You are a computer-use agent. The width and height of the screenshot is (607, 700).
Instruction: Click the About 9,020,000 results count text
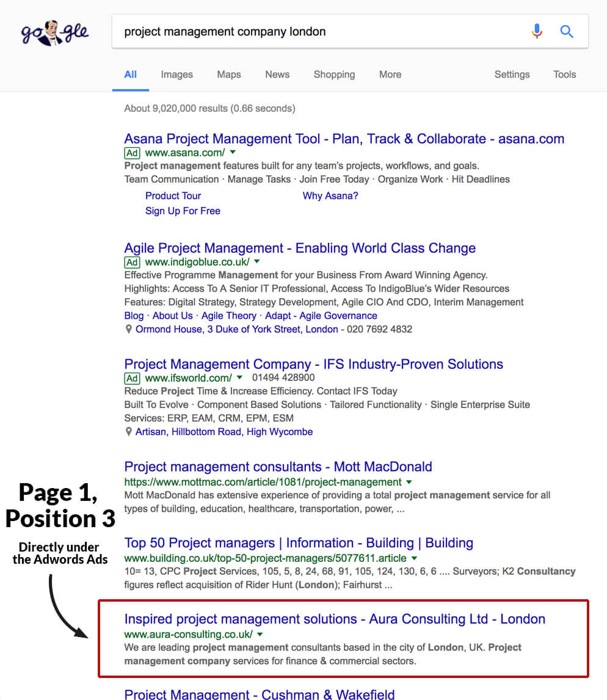pos(210,109)
